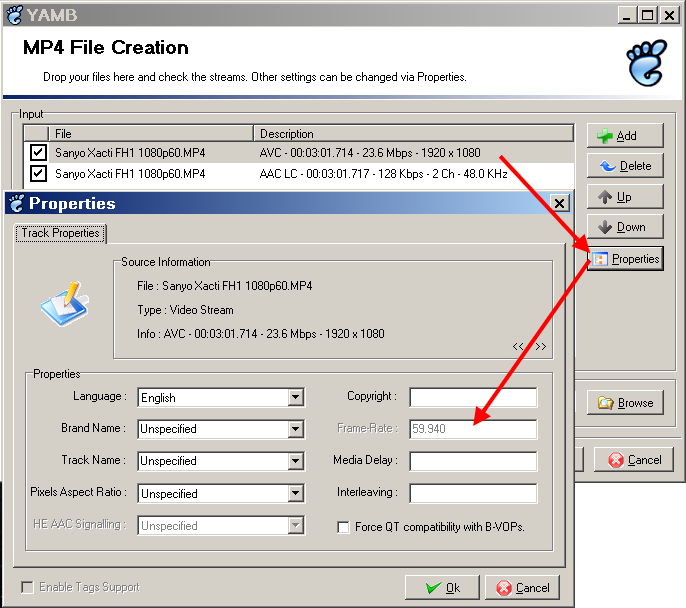Screen dimensions: 686x608
Task: Click the Browse button
Action: point(625,402)
